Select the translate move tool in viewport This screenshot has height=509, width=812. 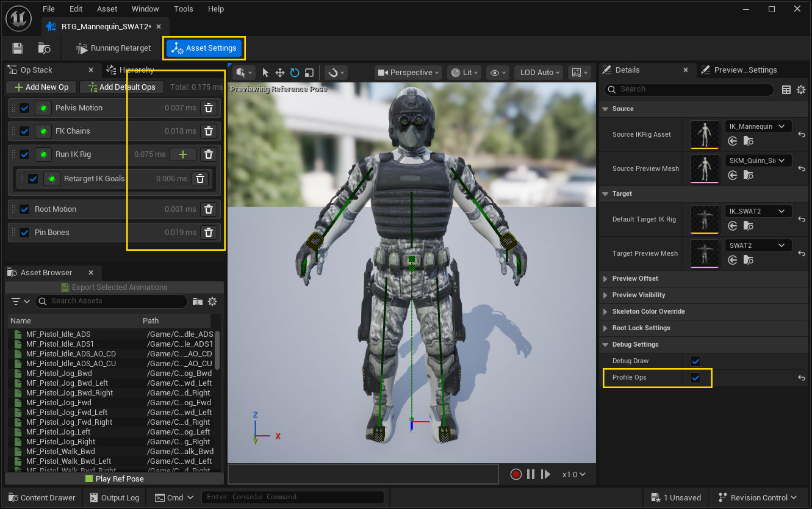pyautogui.click(x=280, y=73)
